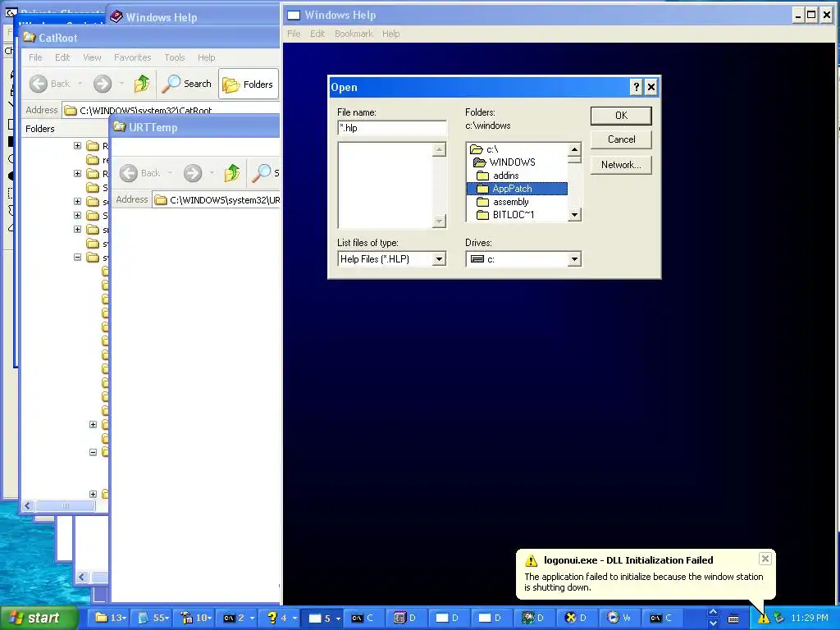Click the taskbar scroll up arrow
This screenshot has height=630, width=840.
713,612
